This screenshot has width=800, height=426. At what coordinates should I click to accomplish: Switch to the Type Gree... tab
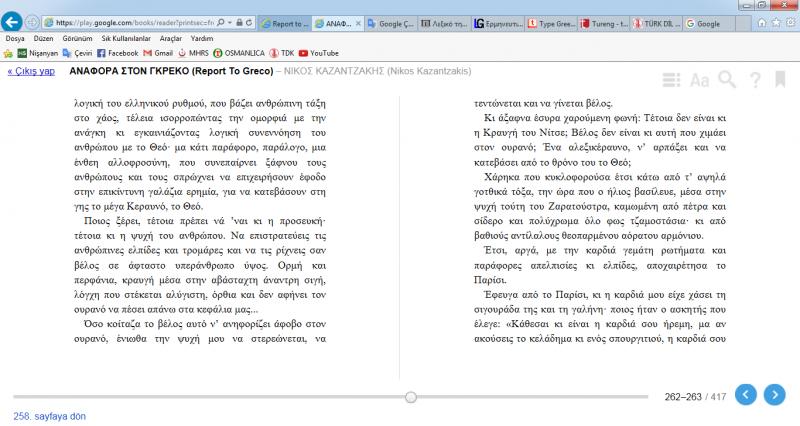[551, 23]
